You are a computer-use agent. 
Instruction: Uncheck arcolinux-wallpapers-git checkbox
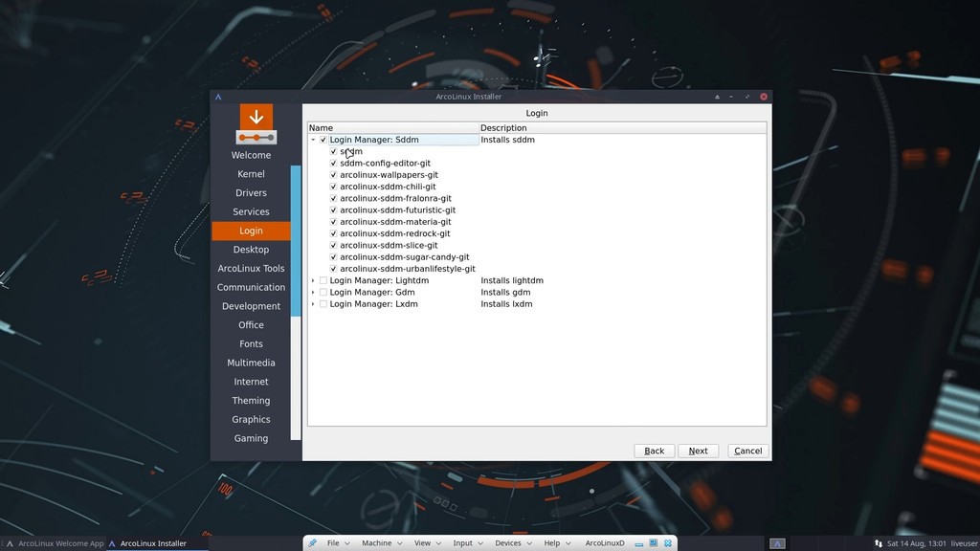tap(333, 175)
